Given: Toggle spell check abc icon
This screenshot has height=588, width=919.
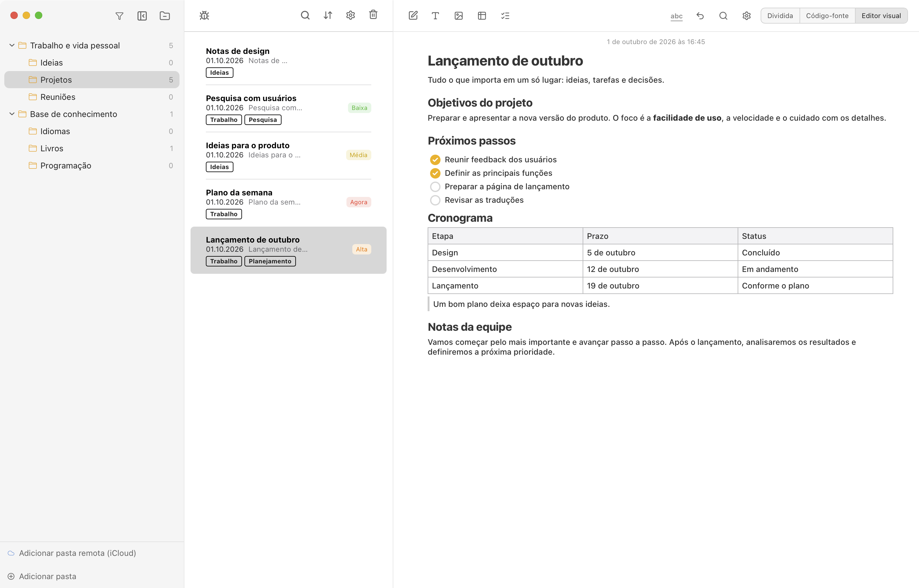Looking at the screenshot, I should click(x=676, y=16).
